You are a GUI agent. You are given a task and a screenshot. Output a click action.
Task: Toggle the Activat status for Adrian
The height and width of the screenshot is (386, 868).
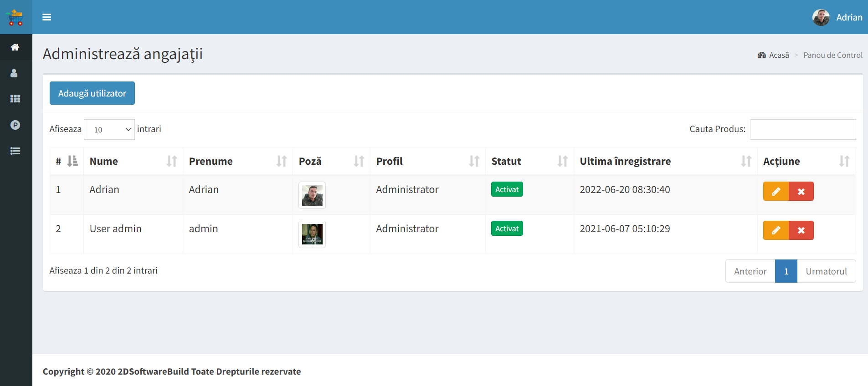(507, 189)
